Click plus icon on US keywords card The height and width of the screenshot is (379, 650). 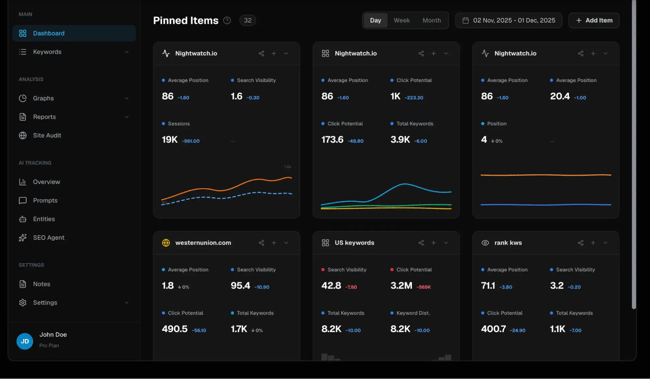[433, 243]
